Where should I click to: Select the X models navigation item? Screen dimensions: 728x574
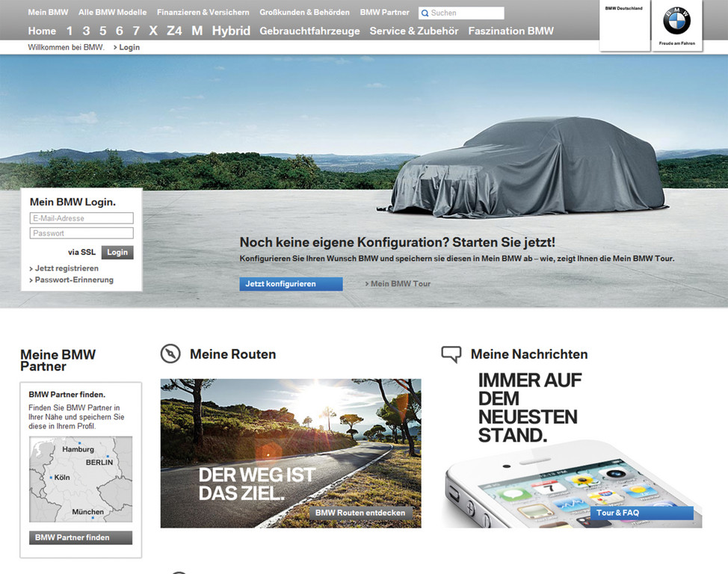153,31
